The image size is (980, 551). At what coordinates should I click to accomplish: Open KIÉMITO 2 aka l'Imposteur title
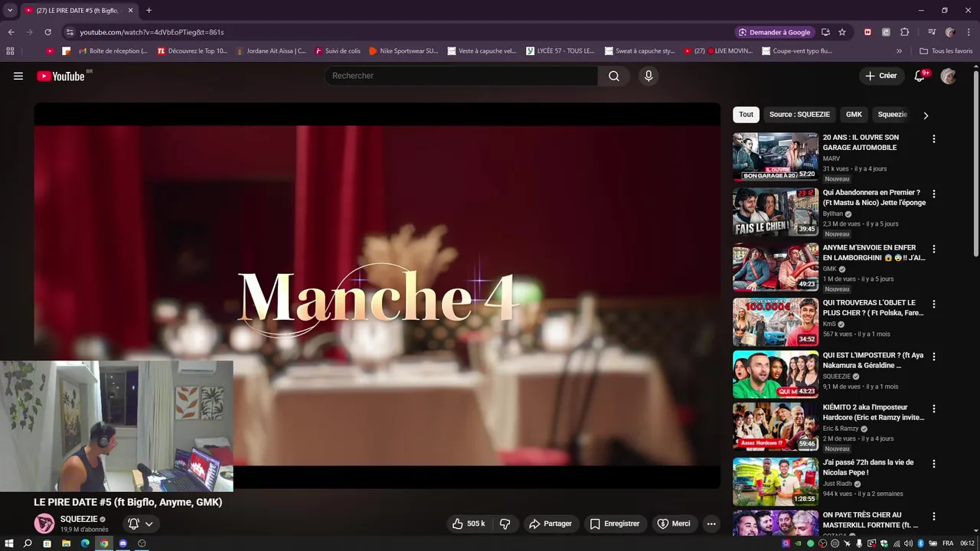pos(874,412)
